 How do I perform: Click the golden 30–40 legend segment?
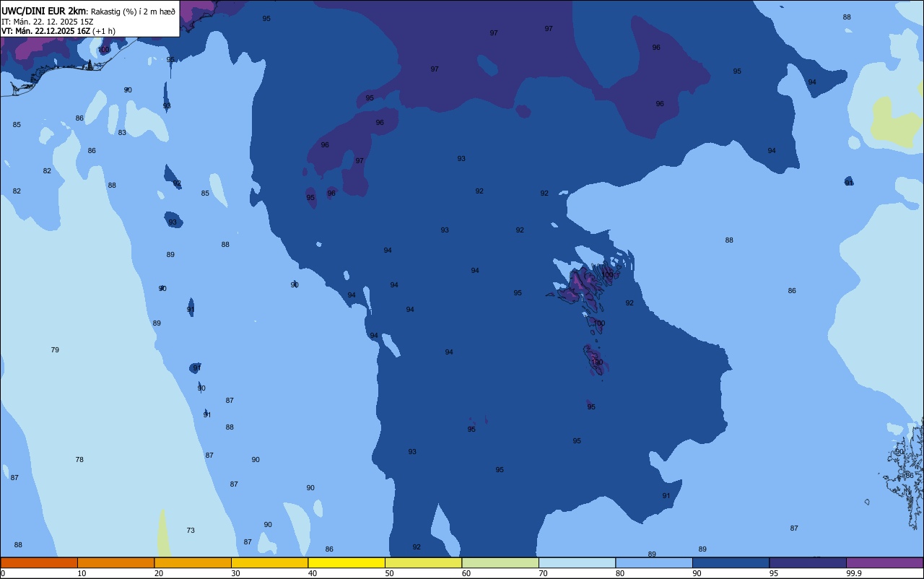tap(269, 562)
